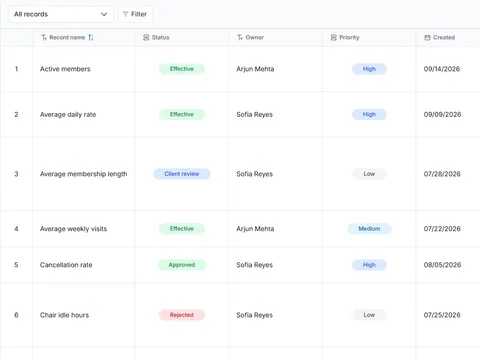Click Low priority of Chair idle hours
Viewport: 480px width, 360px height.
(x=369, y=315)
